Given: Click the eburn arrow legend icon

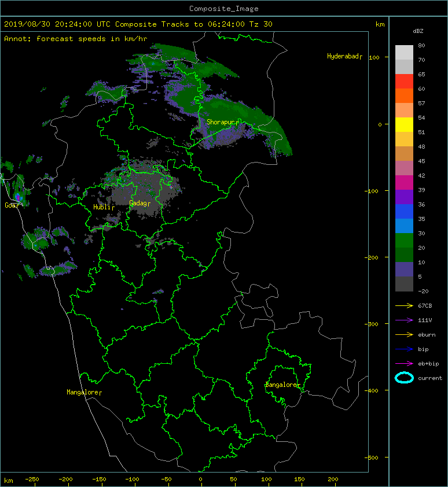Looking at the screenshot, I should 404,334.
